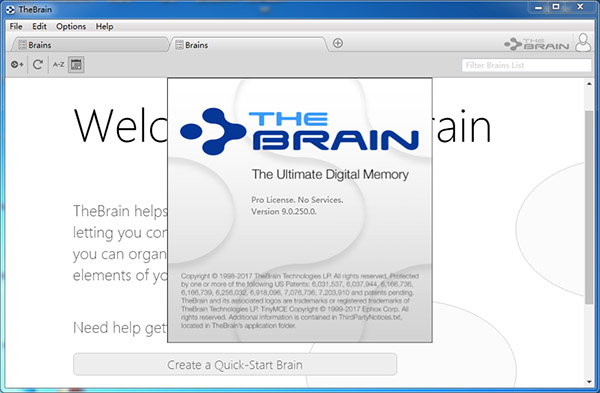Dismiss the about splash via TheBrain logo
This screenshot has width=600, height=393.
coord(299,131)
